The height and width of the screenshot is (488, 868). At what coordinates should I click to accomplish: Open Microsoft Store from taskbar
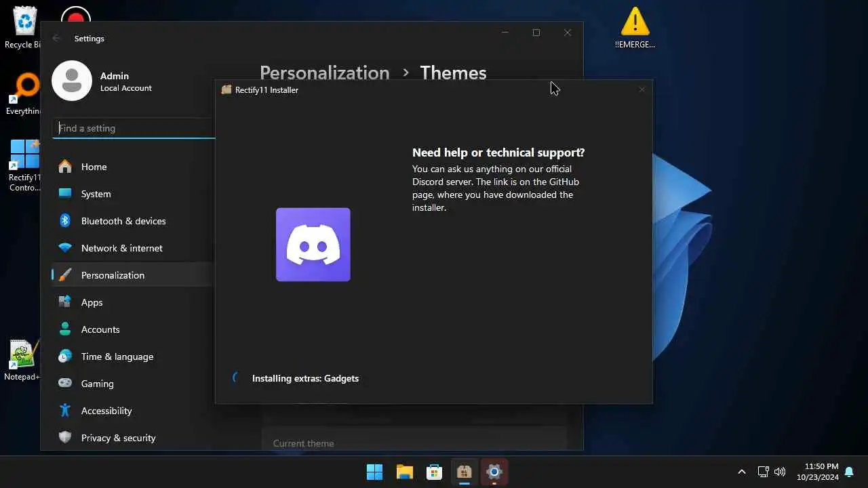pyautogui.click(x=435, y=472)
